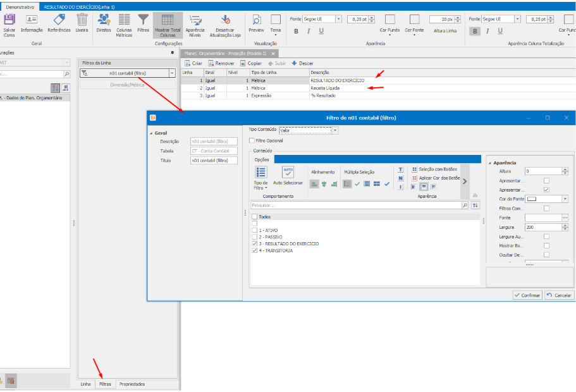Viewport: 576px width, 392px height.
Task: Click the Pesquisar search field
Action: 355,205
